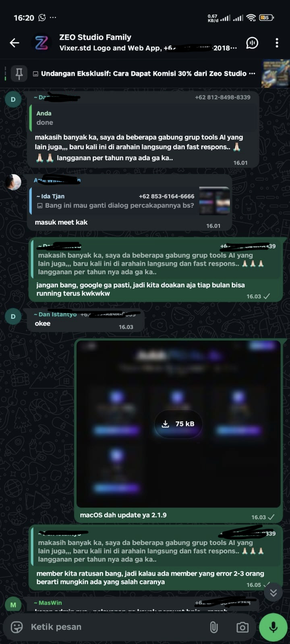Open the ZEO Studio Family group info title

click(95, 37)
